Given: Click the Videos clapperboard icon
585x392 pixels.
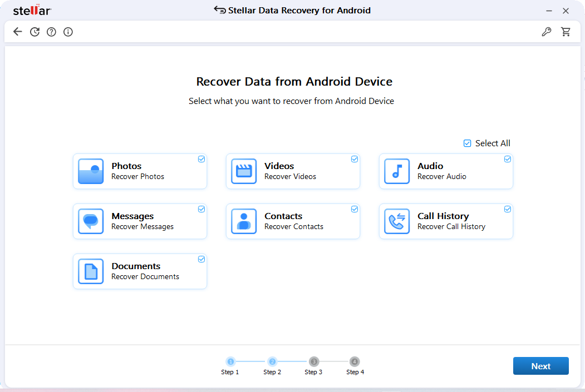Looking at the screenshot, I should coord(244,171).
